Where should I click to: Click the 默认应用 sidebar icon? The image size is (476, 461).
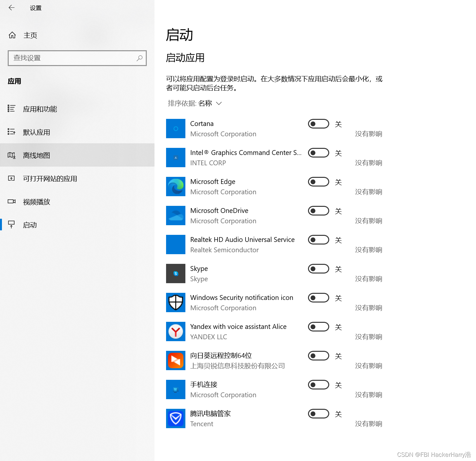click(x=12, y=132)
